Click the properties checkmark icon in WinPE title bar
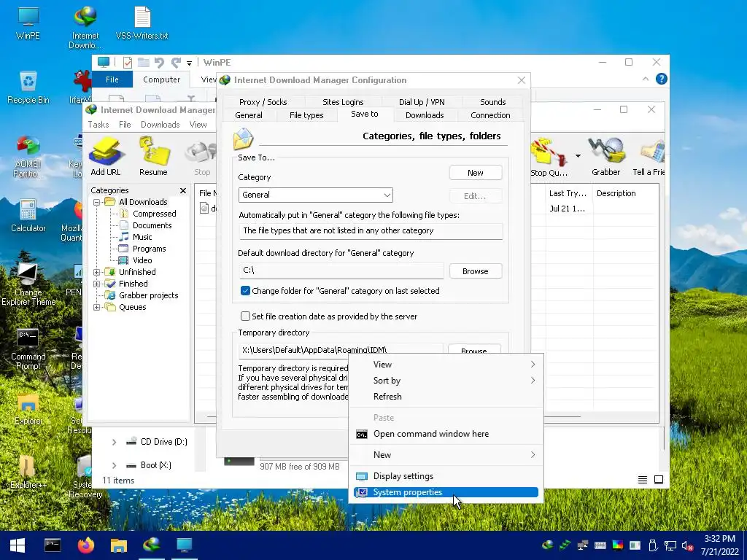The image size is (747, 560). (x=127, y=63)
